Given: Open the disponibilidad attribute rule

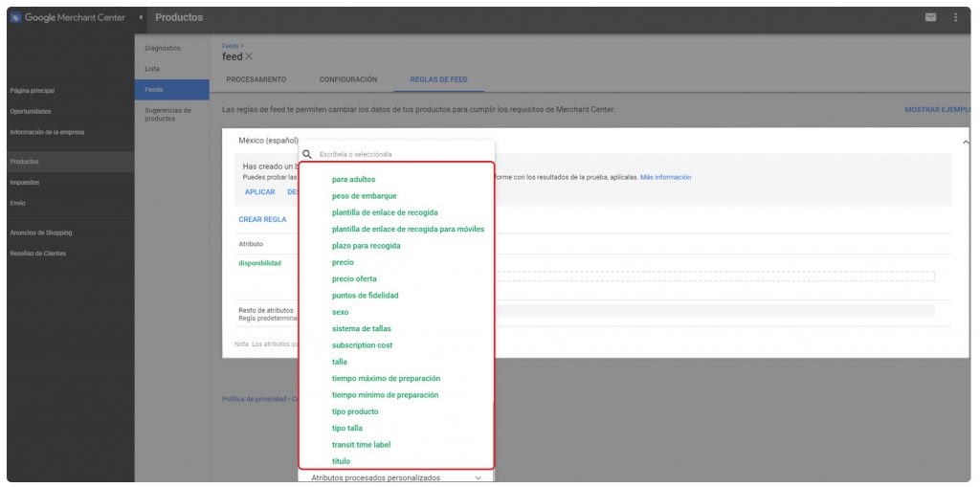Looking at the screenshot, I should [x=260, y=263].
